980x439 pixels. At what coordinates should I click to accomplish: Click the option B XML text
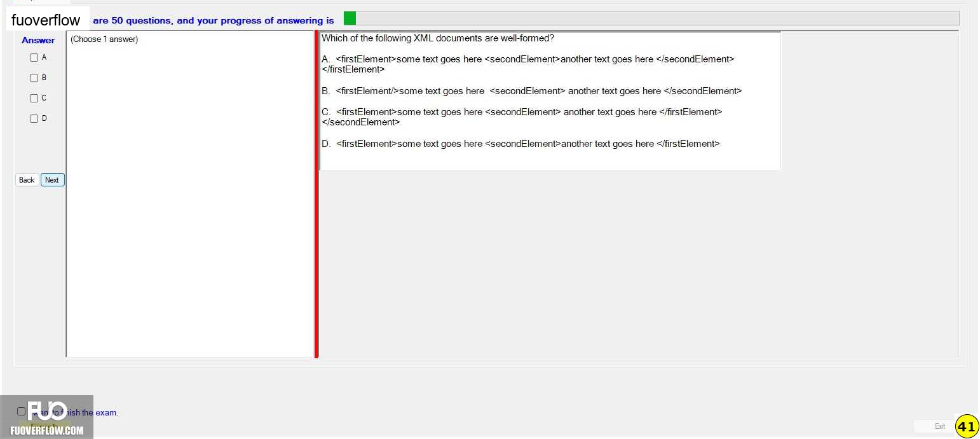pyautogui.click(x=532, y=91)
